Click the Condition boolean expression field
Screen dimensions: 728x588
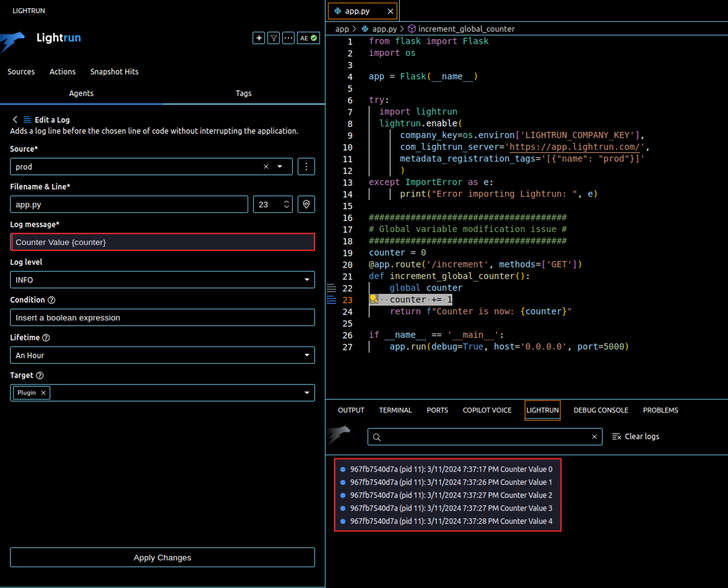pyautogui.click(x=162, y=318)
